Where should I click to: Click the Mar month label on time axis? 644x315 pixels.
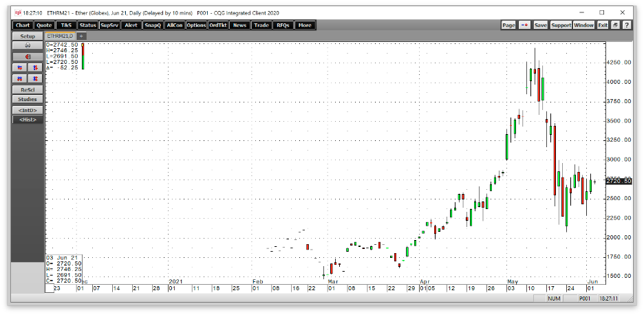333,282
